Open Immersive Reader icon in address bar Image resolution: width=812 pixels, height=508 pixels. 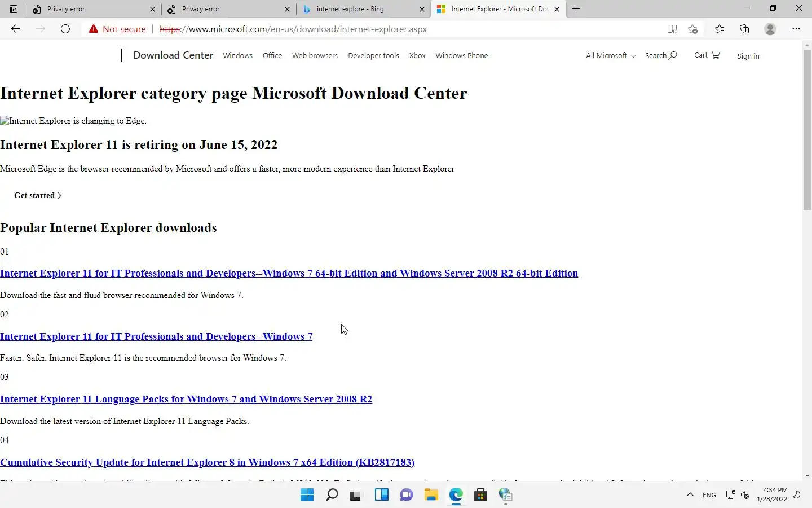(x=672, y=29)
